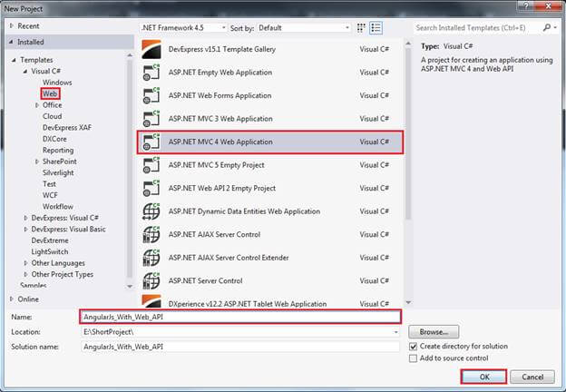Screen dimensions: 566x392
Task: Click the template list scrollbar up arrow
Action: [x=408, y=44]
